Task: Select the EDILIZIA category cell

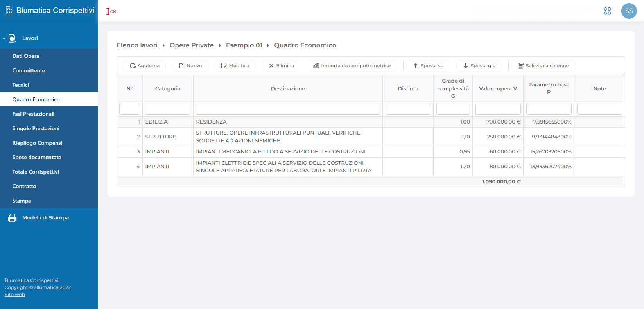Action: click(x=168, y=122)
